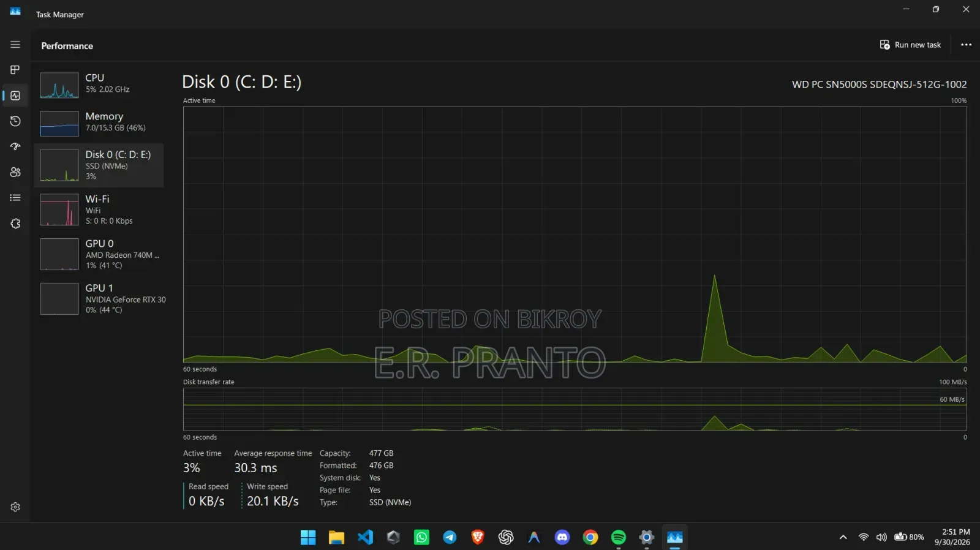
Task: Open Windows Settings from the taskbar
Action: click(x=647, y=537)
